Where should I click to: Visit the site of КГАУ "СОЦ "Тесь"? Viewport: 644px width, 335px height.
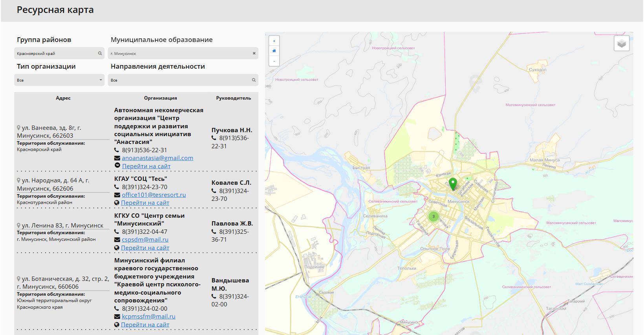click(x=145, y=203)
